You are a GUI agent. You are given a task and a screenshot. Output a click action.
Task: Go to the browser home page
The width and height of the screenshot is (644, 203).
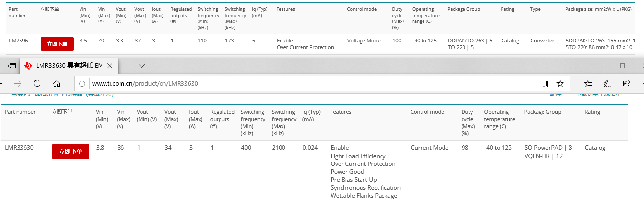[x=57, y=83]
